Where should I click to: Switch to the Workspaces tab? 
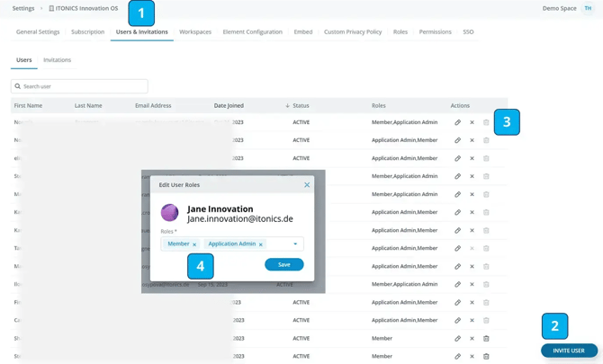coord(195,31)
